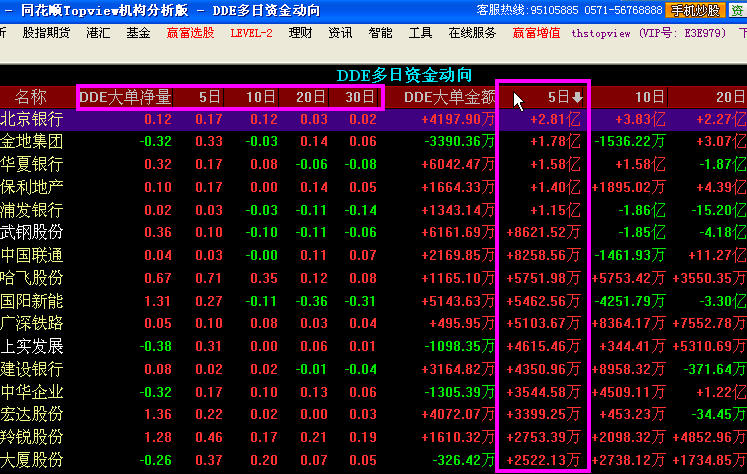
Task: Select the 赢富选股 menu item
Action: 190,33
